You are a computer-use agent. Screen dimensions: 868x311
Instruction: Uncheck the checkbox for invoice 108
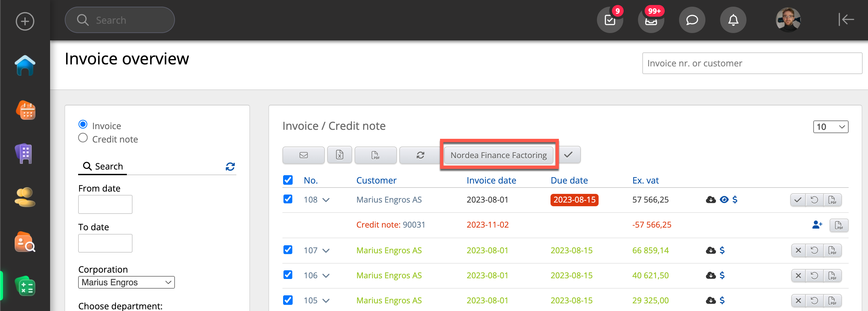[288, 199]
